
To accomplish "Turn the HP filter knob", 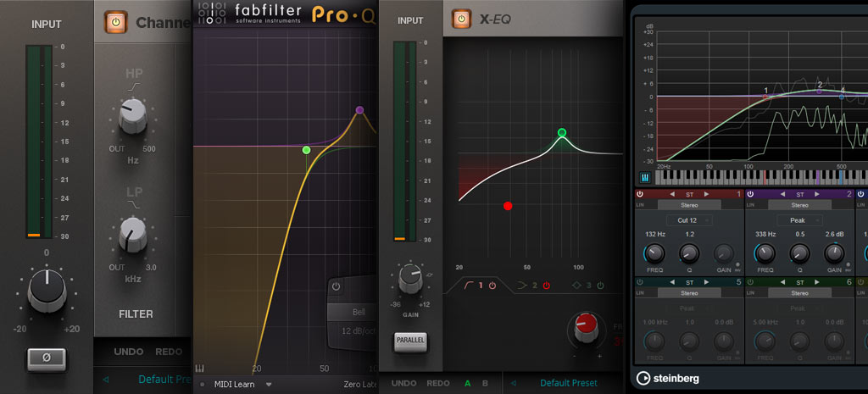I will [133, 117].
